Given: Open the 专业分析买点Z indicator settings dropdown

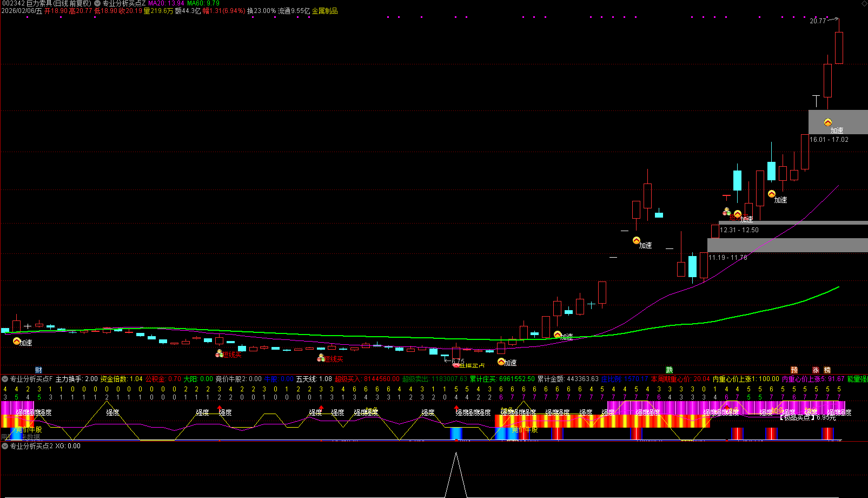Looking at the screenshot, I should pos(97,3).
